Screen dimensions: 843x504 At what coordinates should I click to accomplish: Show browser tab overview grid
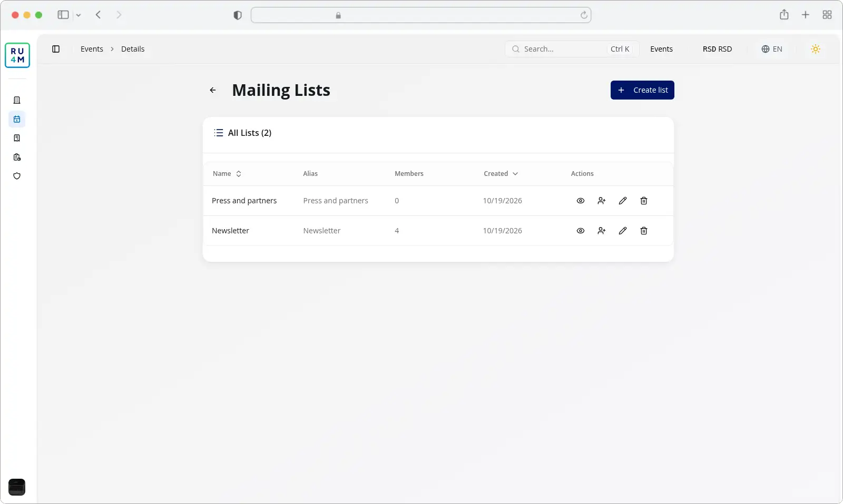tap(827, 15)
